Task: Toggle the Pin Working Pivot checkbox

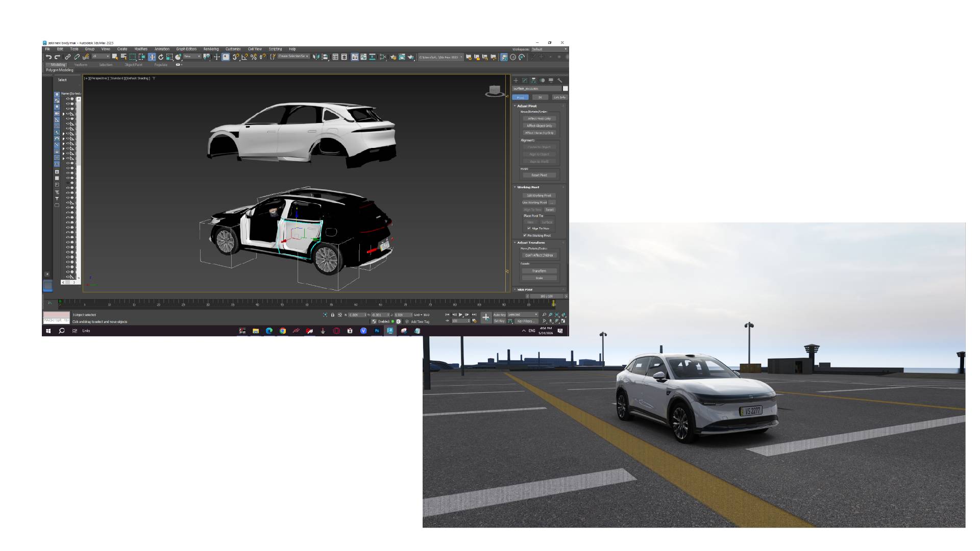Action: point(524,235)
